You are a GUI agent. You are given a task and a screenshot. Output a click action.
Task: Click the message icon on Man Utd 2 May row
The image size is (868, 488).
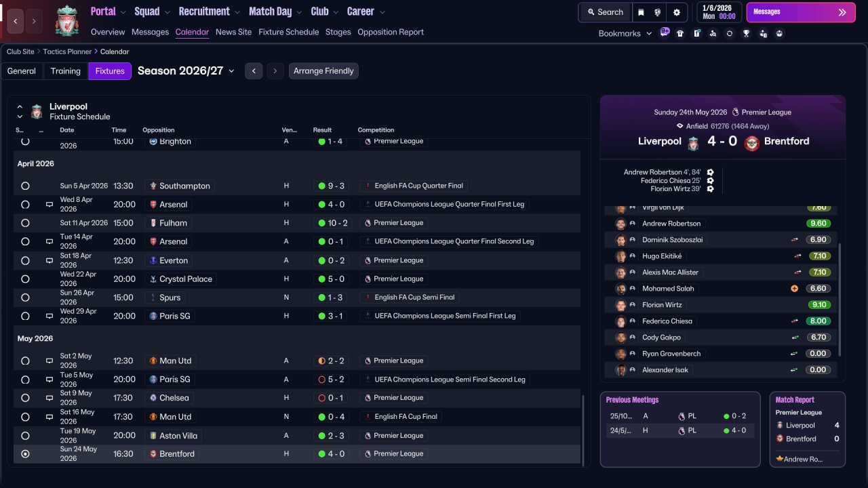[49, 361]
